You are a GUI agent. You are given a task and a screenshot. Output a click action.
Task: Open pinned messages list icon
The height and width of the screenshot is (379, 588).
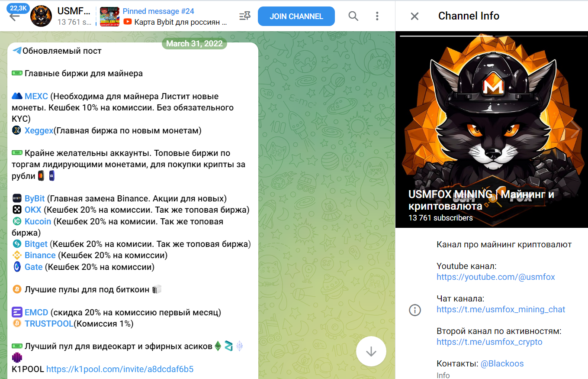click(x=245, y=16)
